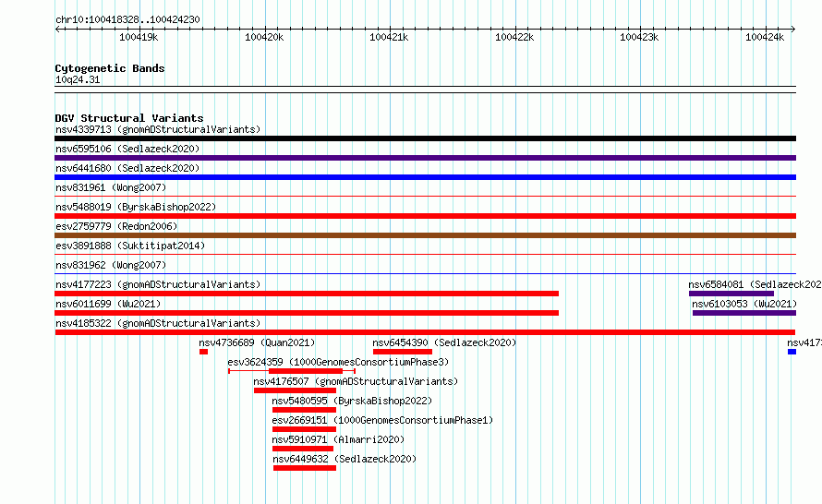Open nsv6584081 Sedlazeck variant label
The height and width of the screenshot is (504, 822).
point(755,284)
